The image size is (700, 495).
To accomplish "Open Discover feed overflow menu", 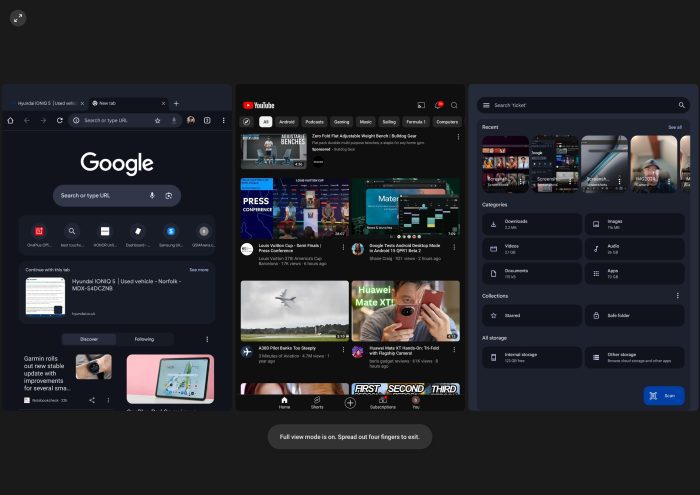I will coord(207,339).
